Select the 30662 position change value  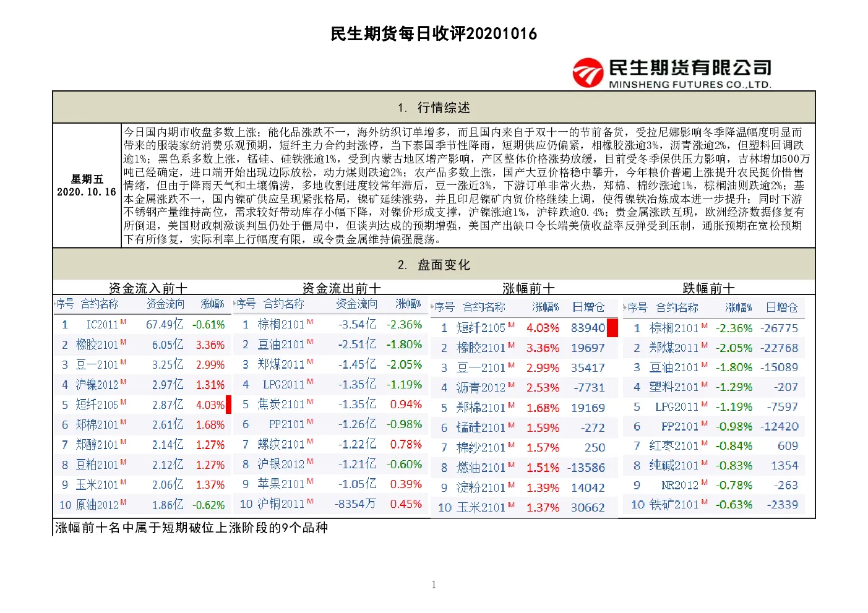588,507
